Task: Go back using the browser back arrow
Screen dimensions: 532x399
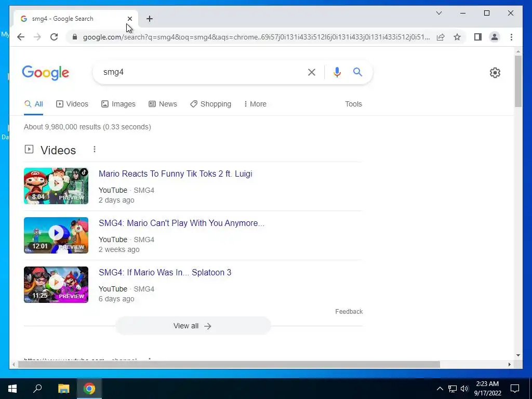Action: (x=21, y=37)
